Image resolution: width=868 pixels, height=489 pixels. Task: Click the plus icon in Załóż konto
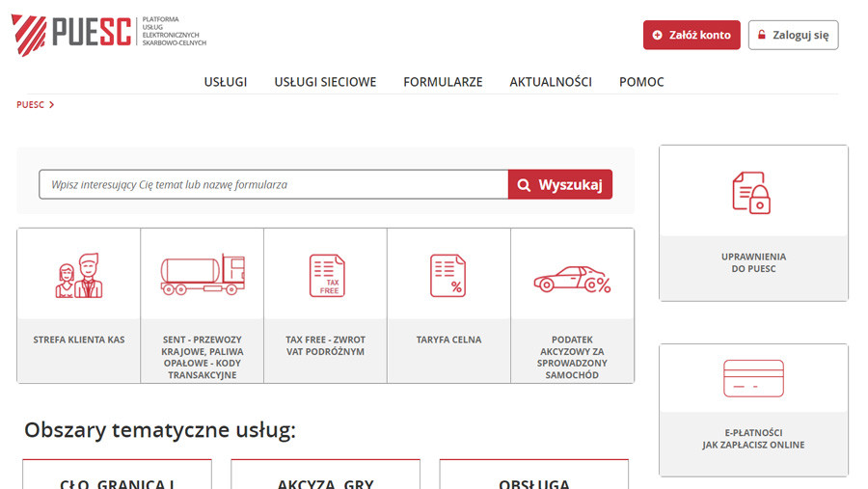(657, 35)
